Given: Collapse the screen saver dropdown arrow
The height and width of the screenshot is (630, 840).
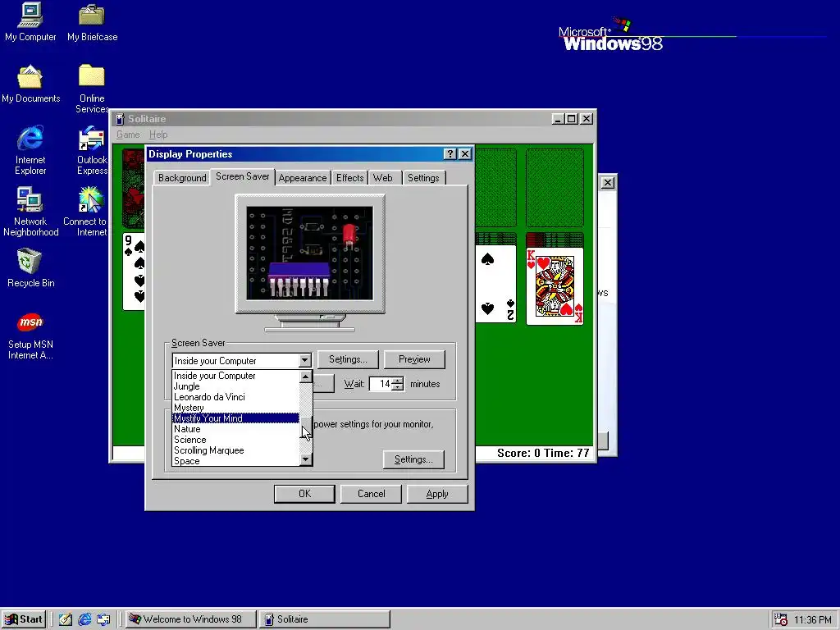Looking at the screenshot, I should tap(305, 361).
